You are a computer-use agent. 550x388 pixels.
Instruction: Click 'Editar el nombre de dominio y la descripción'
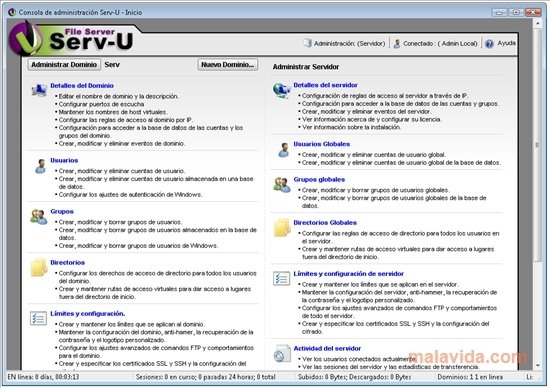tap(119, 96)
